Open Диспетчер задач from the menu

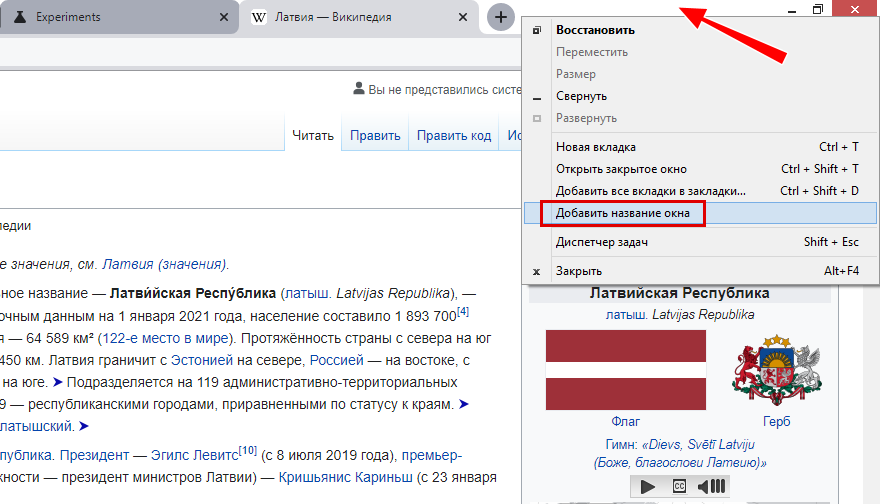(700, 242)
